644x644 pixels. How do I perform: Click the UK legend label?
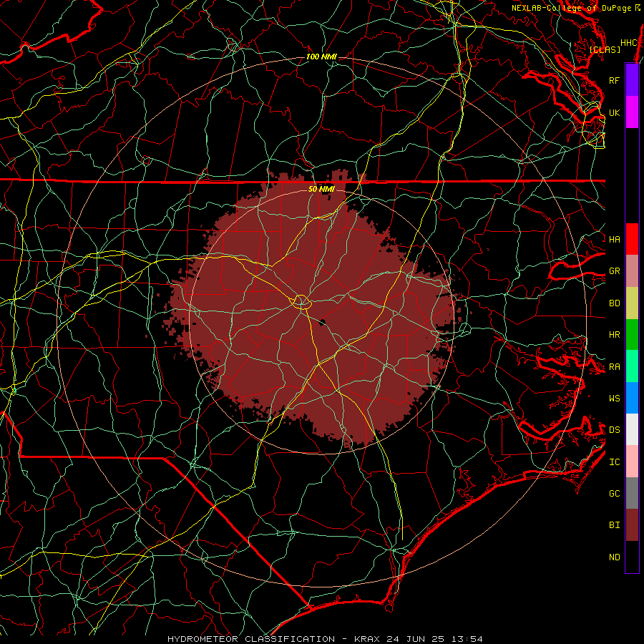[615, 112]
